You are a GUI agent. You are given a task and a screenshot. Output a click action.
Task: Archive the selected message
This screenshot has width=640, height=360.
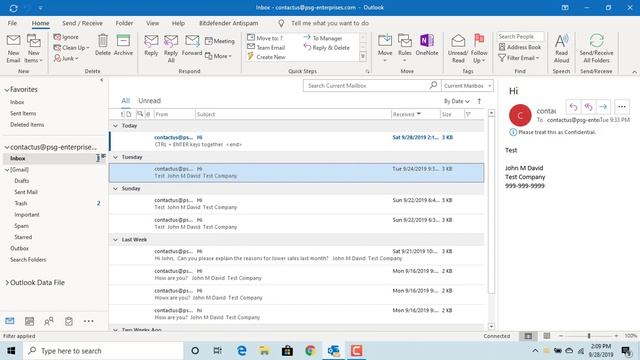pos(123,45)
